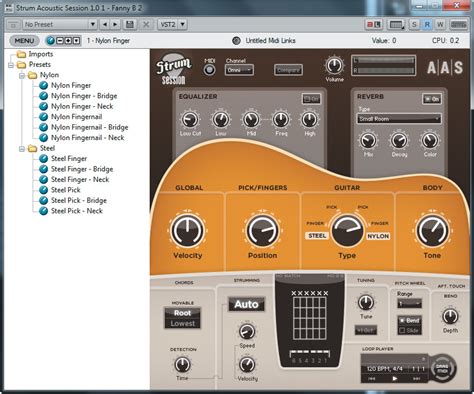Click the Equalizer High knob
Screen dimensions: 474x394
click(309, 120)
